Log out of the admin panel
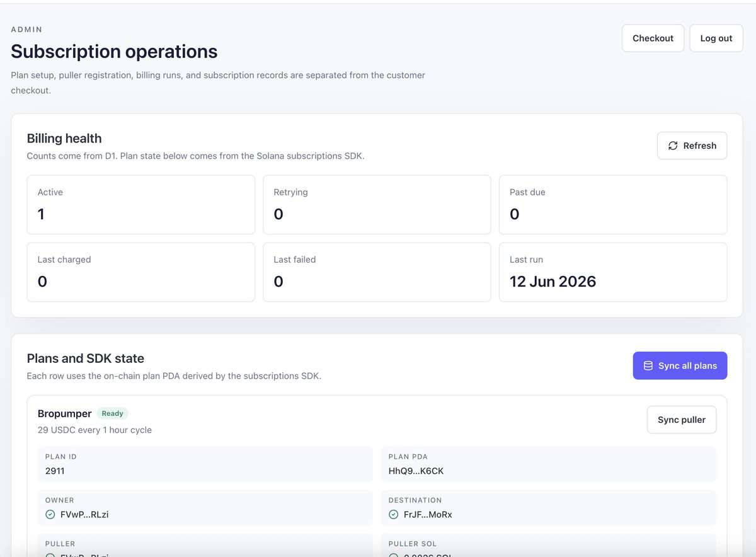The width and height of the screenshot is (756, 557). pyautogui.click(x=716, y=38)
